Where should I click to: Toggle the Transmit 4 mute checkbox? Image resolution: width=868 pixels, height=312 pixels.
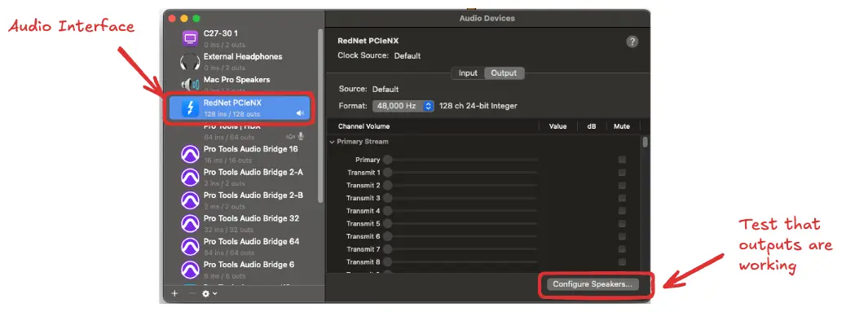(622, 211)
